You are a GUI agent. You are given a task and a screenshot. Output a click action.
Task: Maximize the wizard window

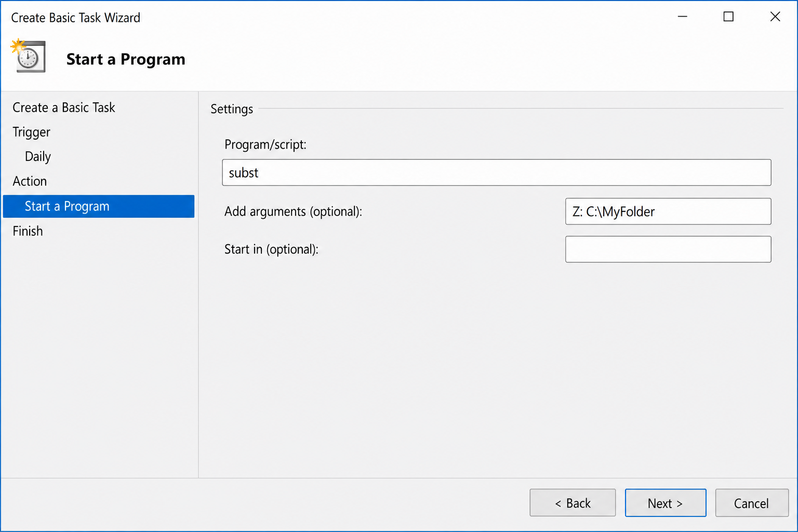728,17
